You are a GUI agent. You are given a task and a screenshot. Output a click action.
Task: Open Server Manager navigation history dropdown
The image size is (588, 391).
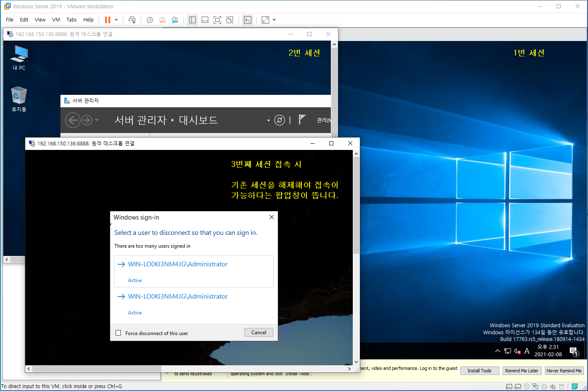coord(97,120)
